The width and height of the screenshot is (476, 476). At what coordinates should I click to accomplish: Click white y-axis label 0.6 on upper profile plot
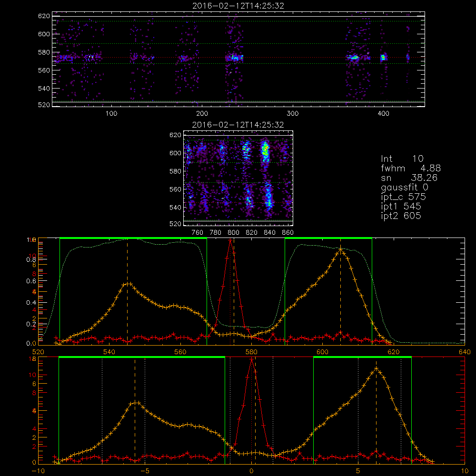coord(31,281)
